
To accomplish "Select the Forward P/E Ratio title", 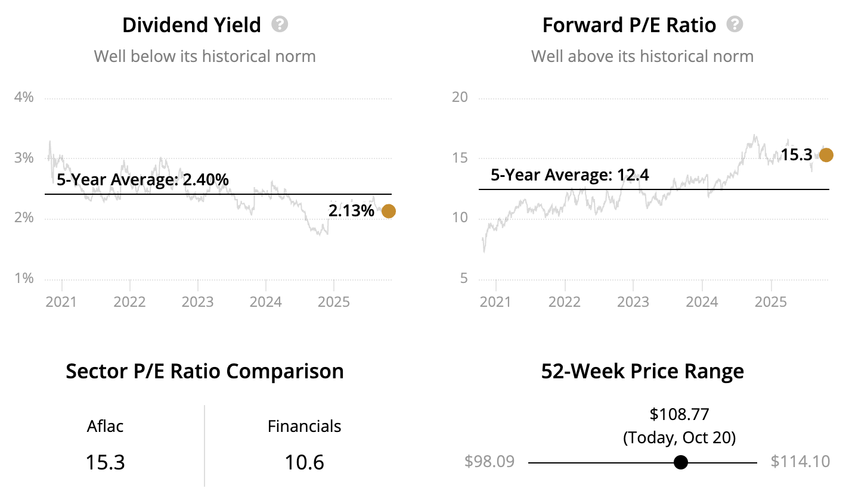I will (x=629, y=25).
